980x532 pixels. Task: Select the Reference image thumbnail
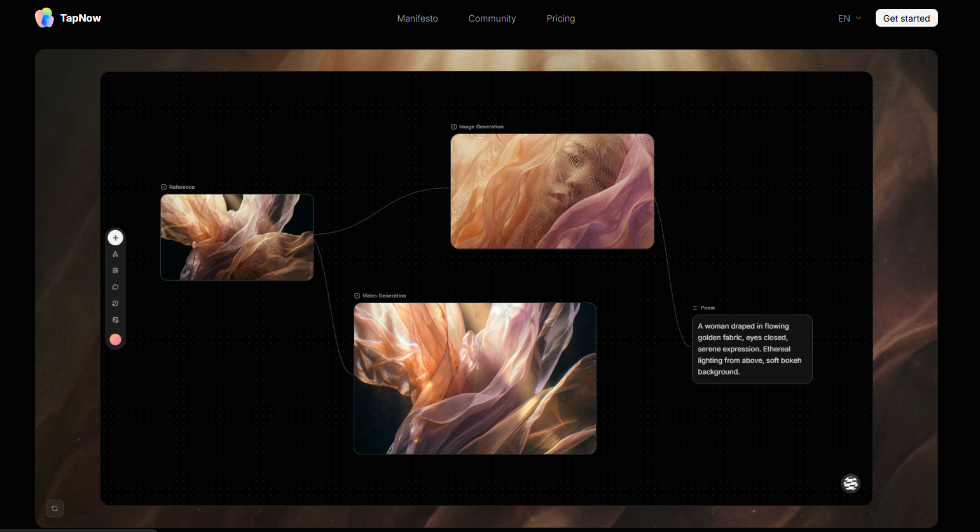237,237
